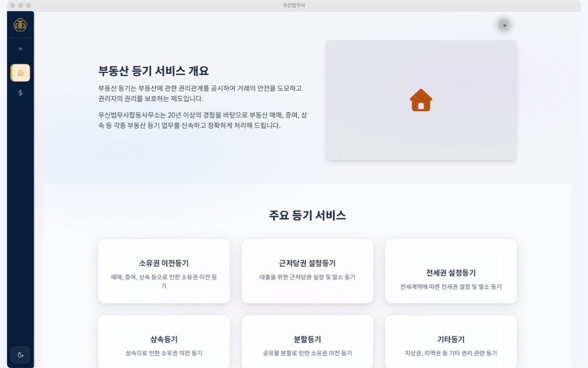Click description 전세계약에 따른 전세권 설정 및 말소 등기

(x=451, y=287)
